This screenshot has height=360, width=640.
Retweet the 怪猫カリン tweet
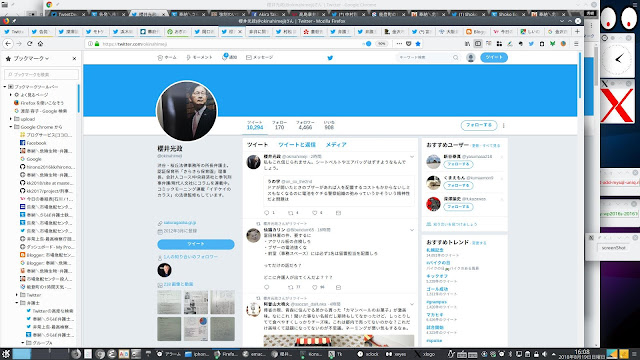pyautogui.click(x=291, y=287)
